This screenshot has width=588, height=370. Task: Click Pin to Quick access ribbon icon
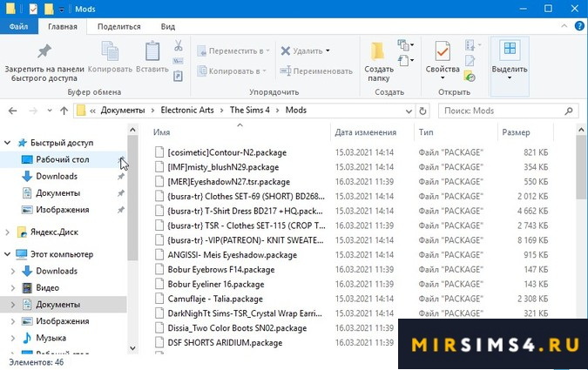(44, 51)
